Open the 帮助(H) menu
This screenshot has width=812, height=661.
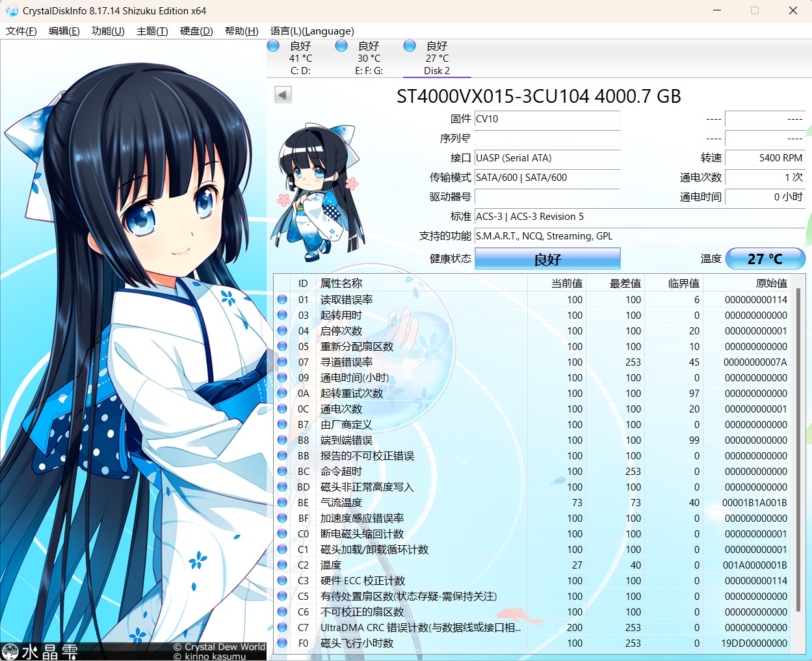coord(241,31)
